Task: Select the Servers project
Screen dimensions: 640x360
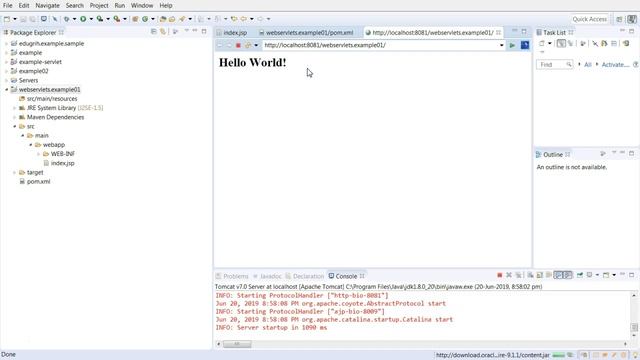Action: pyautogui.click(x=28, y=80)
